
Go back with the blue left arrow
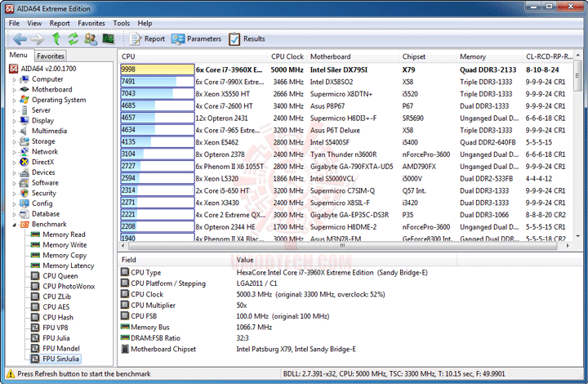tap(20, 38)
